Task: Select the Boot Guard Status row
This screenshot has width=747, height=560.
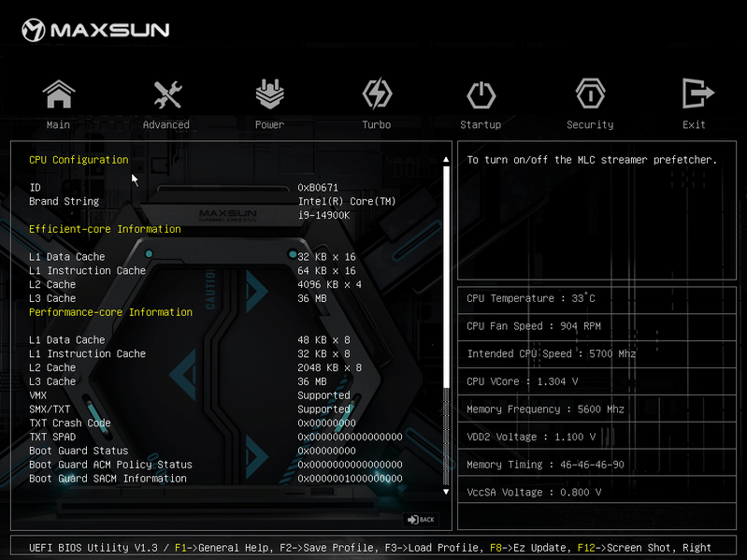Action: pos(217,451)
